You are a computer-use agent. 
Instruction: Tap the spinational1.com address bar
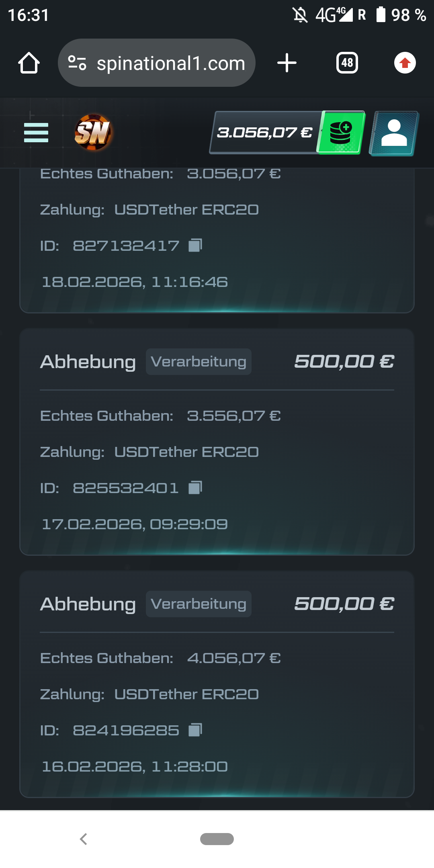coord(171,63)
